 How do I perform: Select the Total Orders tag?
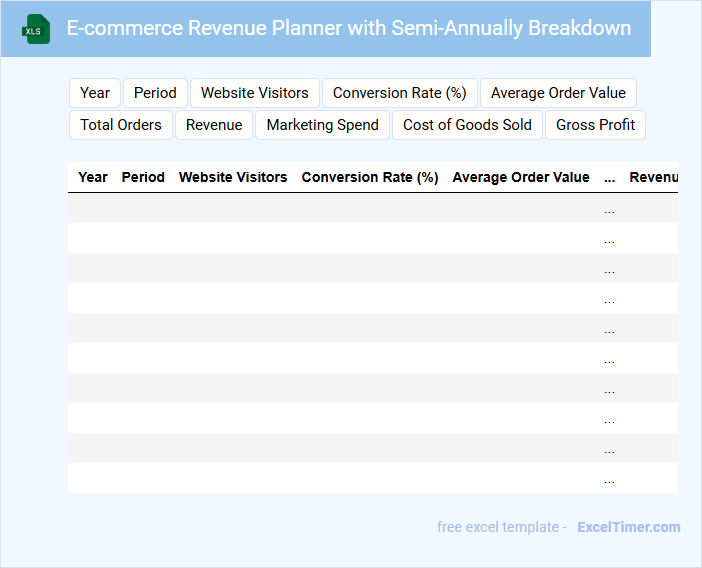pyautogui.click(x=121, y=125)
